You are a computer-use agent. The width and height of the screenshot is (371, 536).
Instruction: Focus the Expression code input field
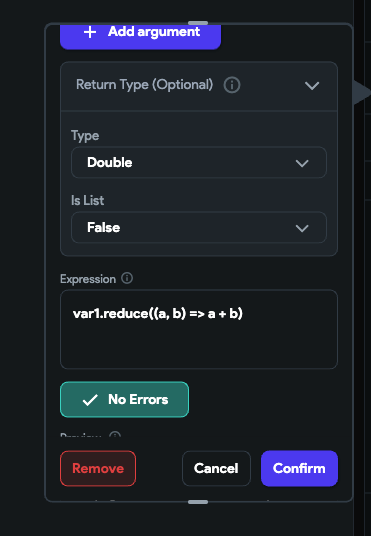(199, 329)
